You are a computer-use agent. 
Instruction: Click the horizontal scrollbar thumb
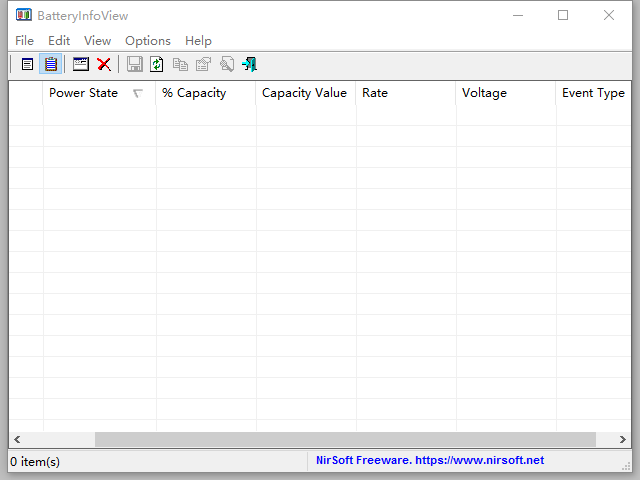tap(345, 439)
